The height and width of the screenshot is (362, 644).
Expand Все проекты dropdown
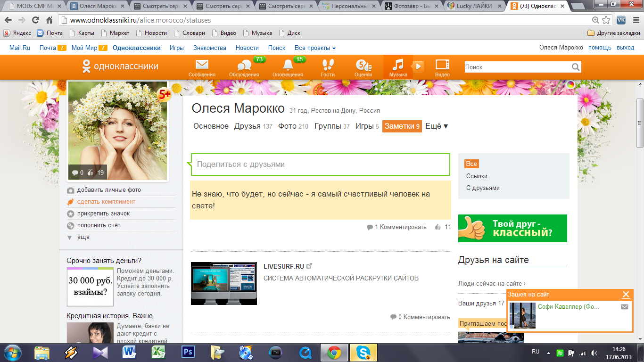(315, 48)
